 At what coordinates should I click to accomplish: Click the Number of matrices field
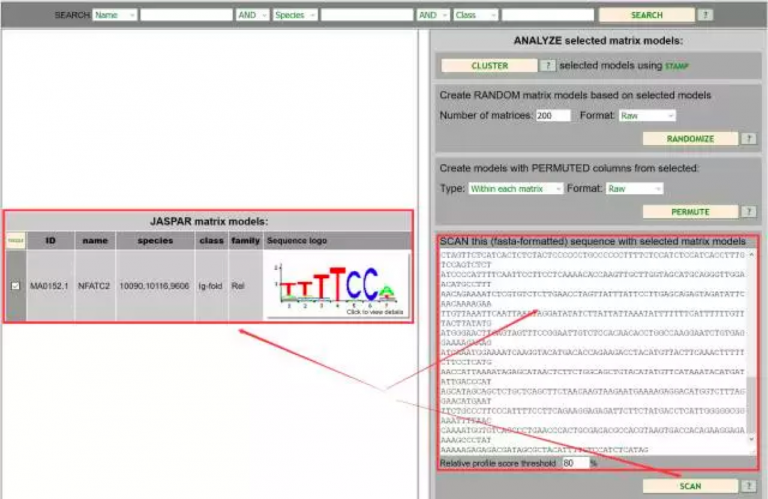click(553, 116)
